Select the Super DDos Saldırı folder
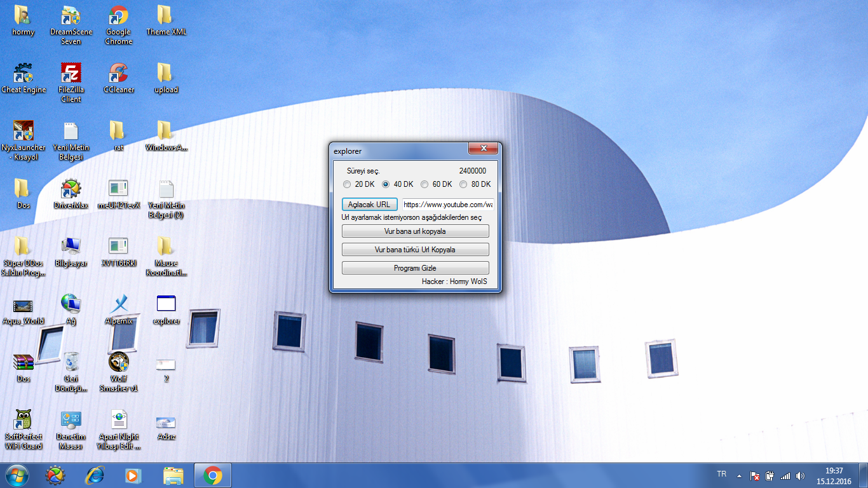The width and height of the screenshot is (868, 488). (x=24, y=257)
